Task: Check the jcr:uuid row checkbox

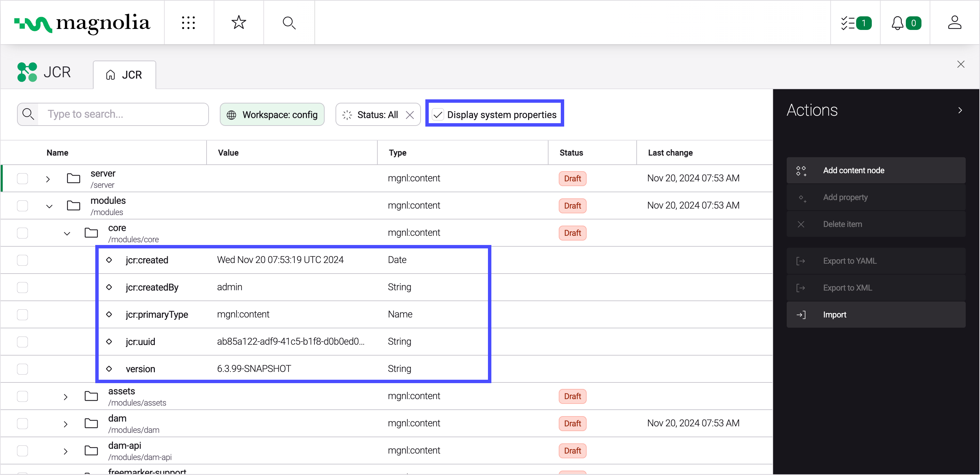Action: click(22, 342)
